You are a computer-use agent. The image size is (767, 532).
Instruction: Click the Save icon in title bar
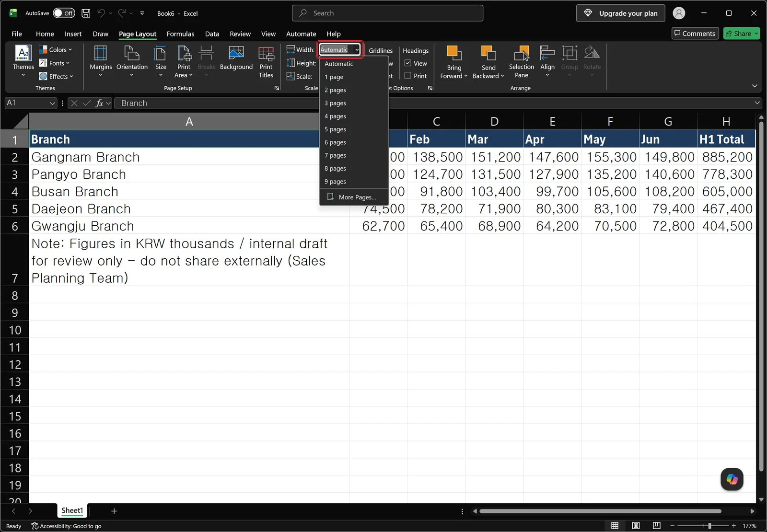click(86, 13)
